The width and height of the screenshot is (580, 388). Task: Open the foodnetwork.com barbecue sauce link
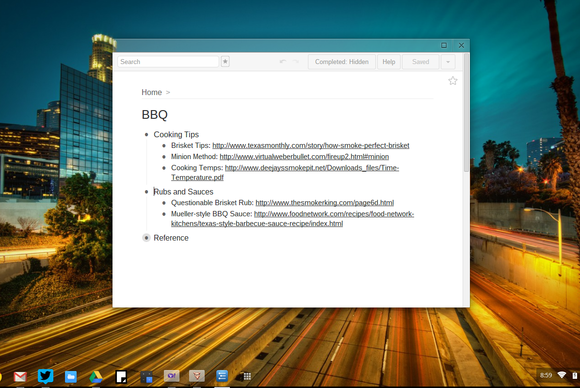[334, 214]
